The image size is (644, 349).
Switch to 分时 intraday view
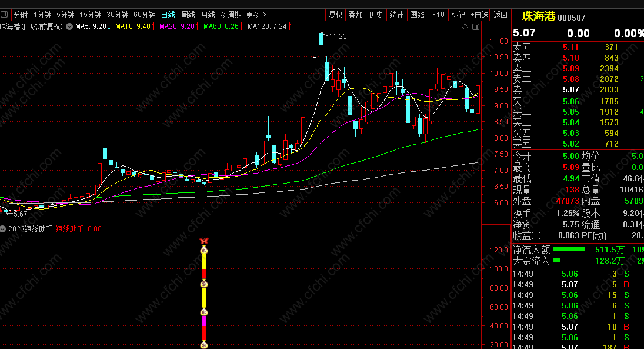21,15
